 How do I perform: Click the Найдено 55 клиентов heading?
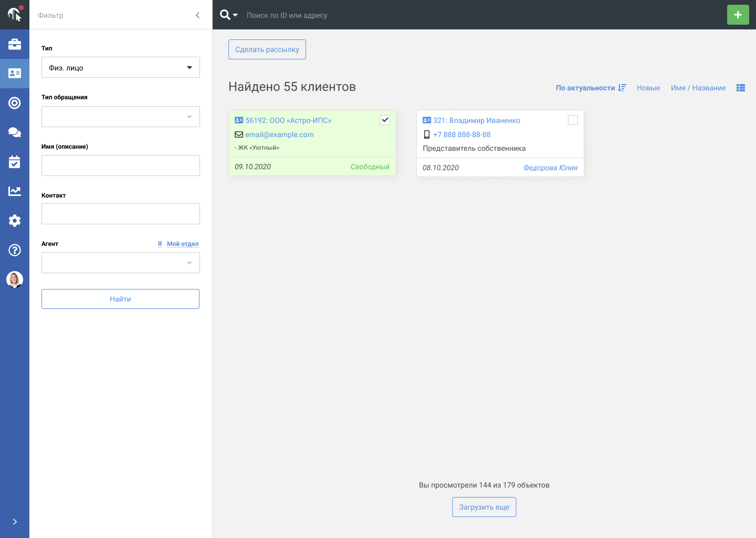(292, 87)
